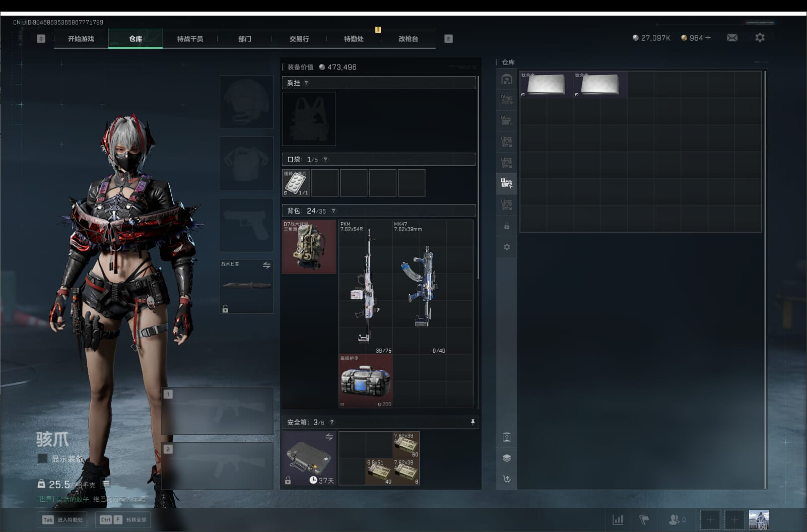Open the bar-chart statistics icon
Viewport: 807px width, 532px height.
point(618,519)
